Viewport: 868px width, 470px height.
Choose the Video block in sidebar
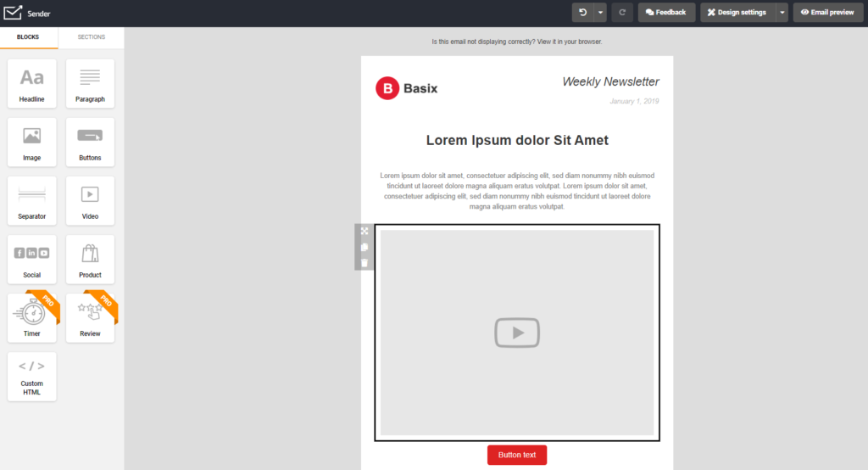click(90, 200)
